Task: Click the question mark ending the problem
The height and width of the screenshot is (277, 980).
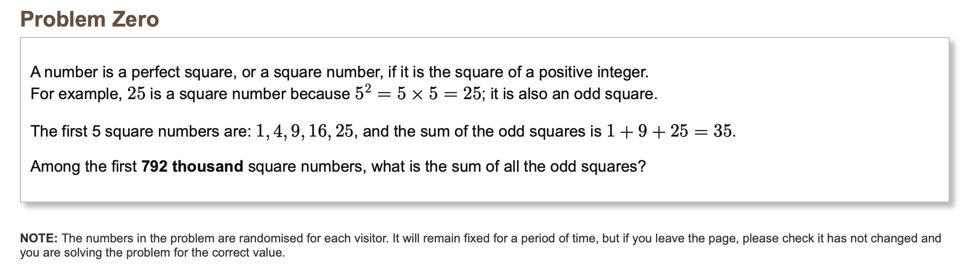Action: tap(642, 166)
